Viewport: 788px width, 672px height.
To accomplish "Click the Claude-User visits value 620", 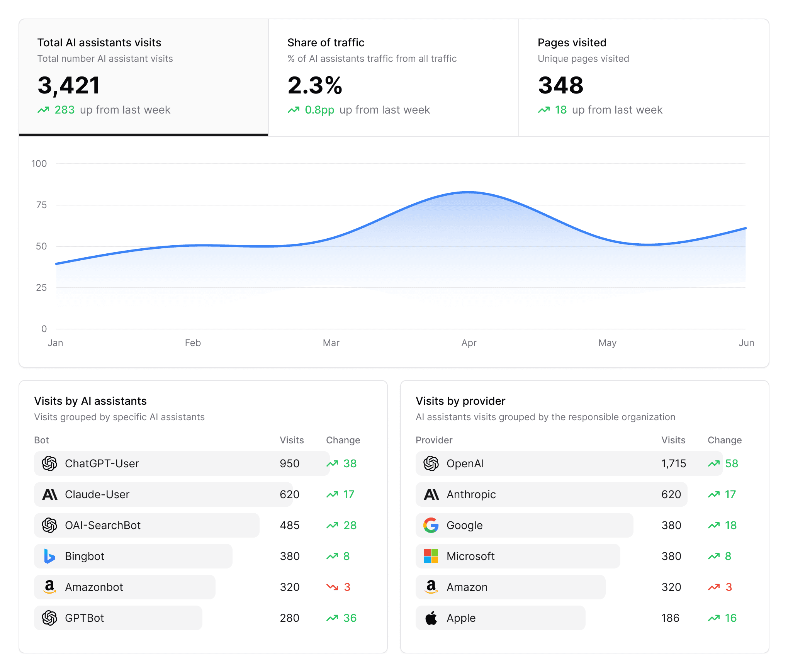I will coord(289,494).
